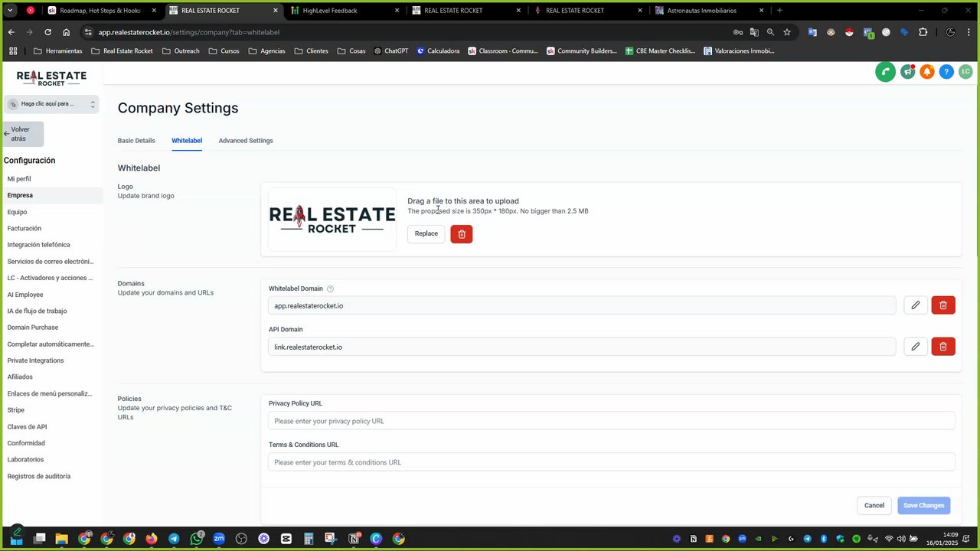This screenshot has height=551, width=980.
Task: Switch to the Roadmap, Hot Steps & Hooks browser tab
Action: [103, 11]
